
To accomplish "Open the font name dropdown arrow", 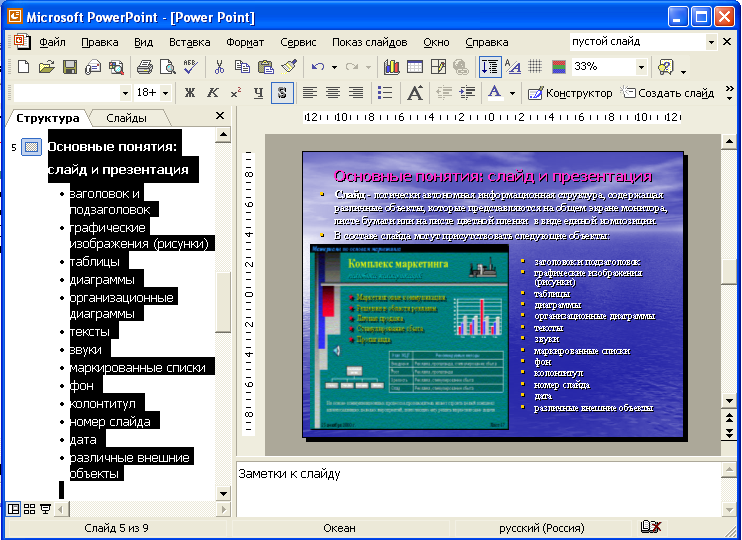I will coord(125,93).
